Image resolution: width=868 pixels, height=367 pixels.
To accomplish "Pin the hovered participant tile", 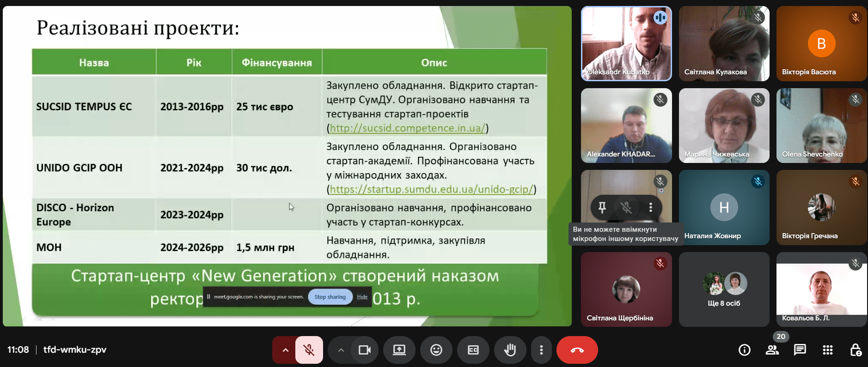I will pyautogui.click(x=602, y=208).
